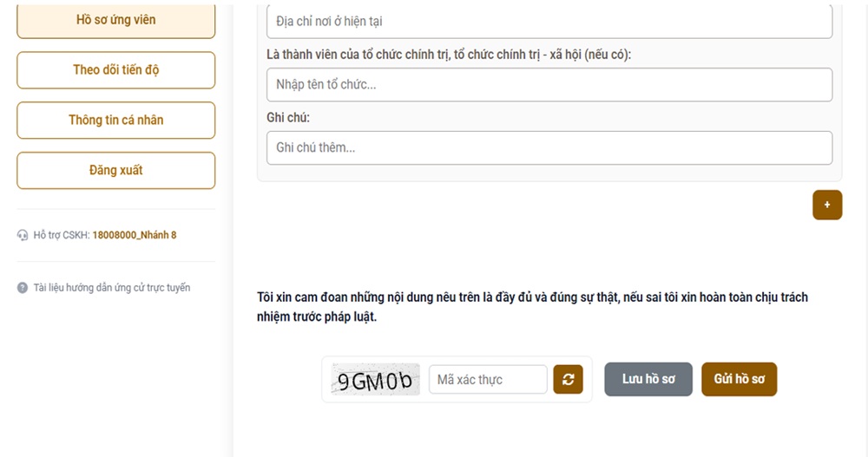Click into the Ghi chú thêm field
Screen dimensions: 868x457
click(549, 147)
